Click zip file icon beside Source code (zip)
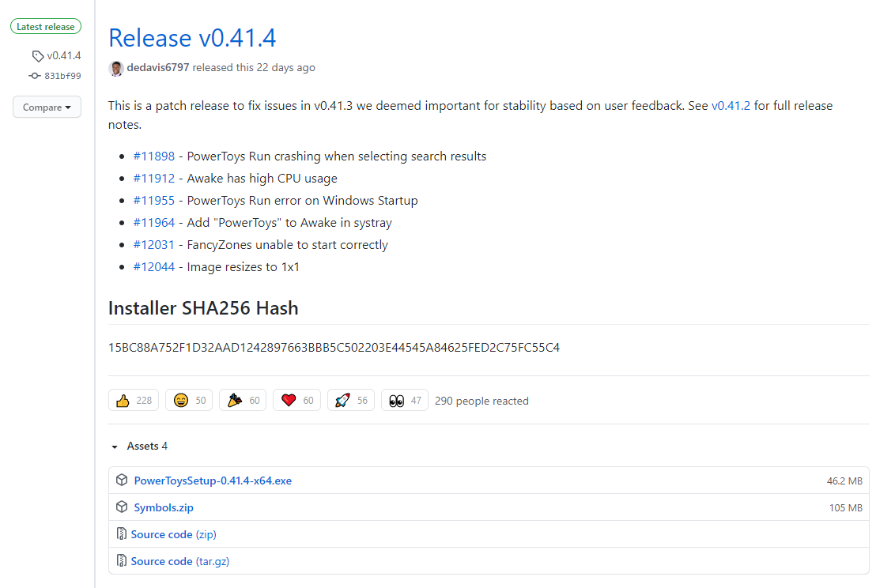The image size is (876, 588). [121, 533]
